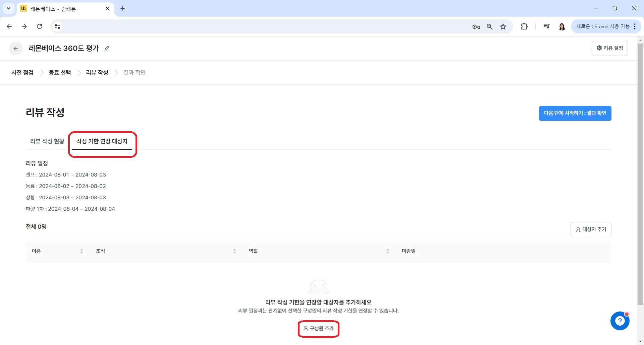Click the 셀프 schedule date line
This screenshot has width=644, height=345.
click(x=66, y=175)
